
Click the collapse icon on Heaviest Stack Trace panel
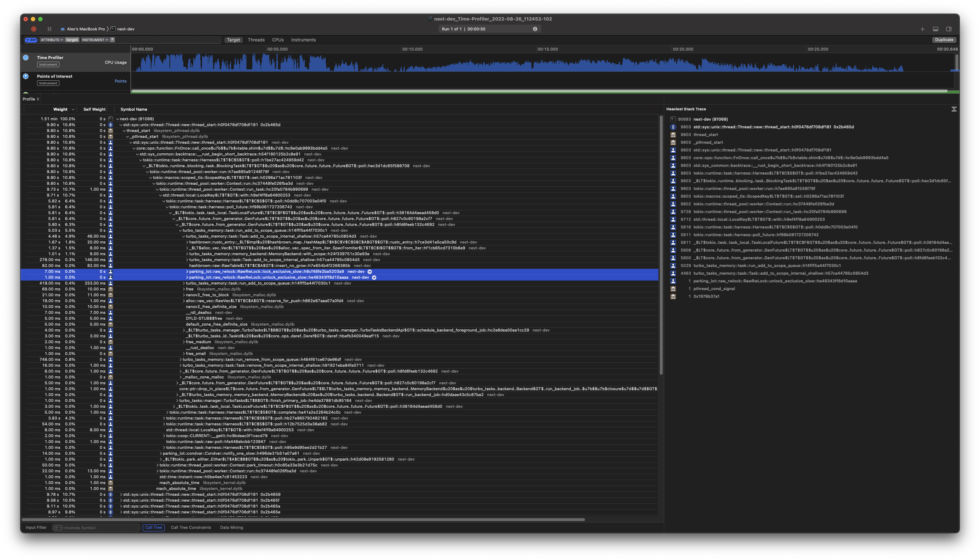coord(954,109)
